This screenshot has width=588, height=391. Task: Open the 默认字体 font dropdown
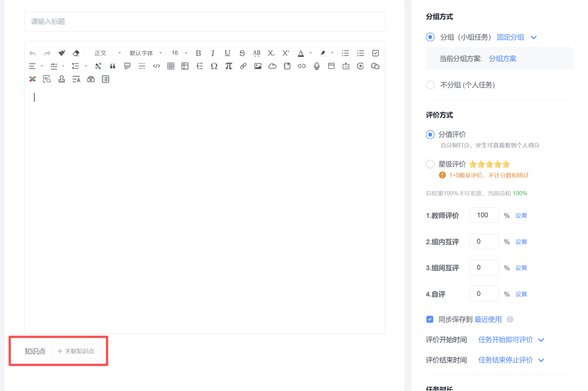145,53
